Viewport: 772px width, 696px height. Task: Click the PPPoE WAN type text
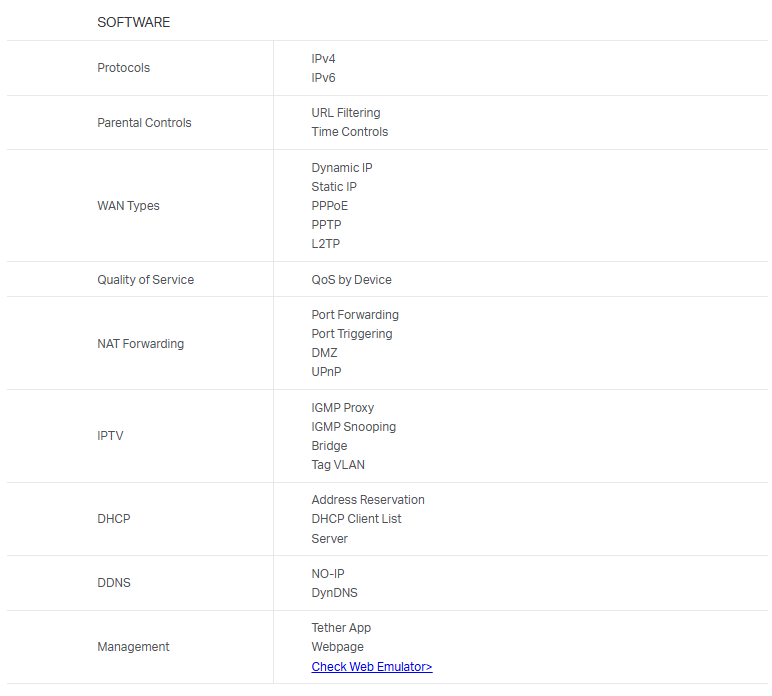[x=329, y=206]
